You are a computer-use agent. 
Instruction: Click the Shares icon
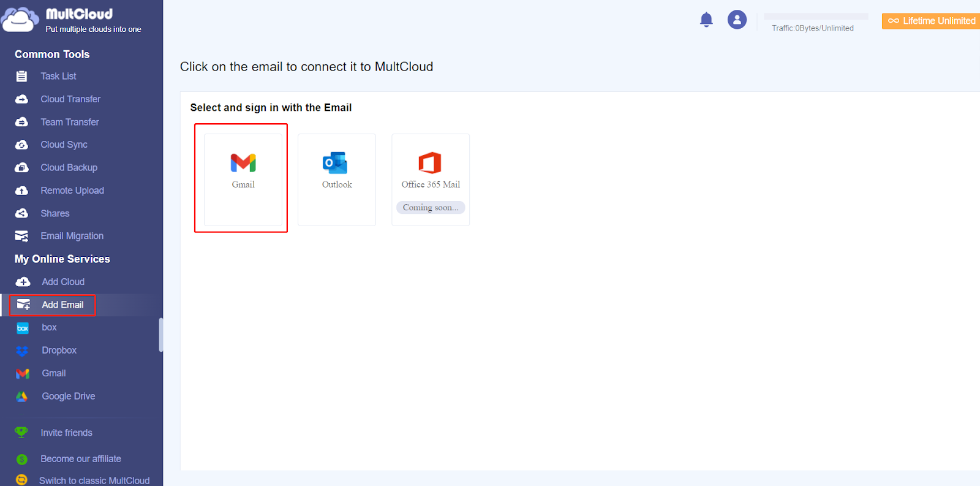pos(21,213)
